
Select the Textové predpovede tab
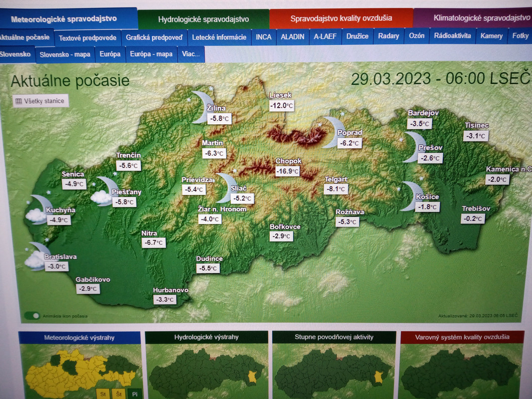point(87,38)
